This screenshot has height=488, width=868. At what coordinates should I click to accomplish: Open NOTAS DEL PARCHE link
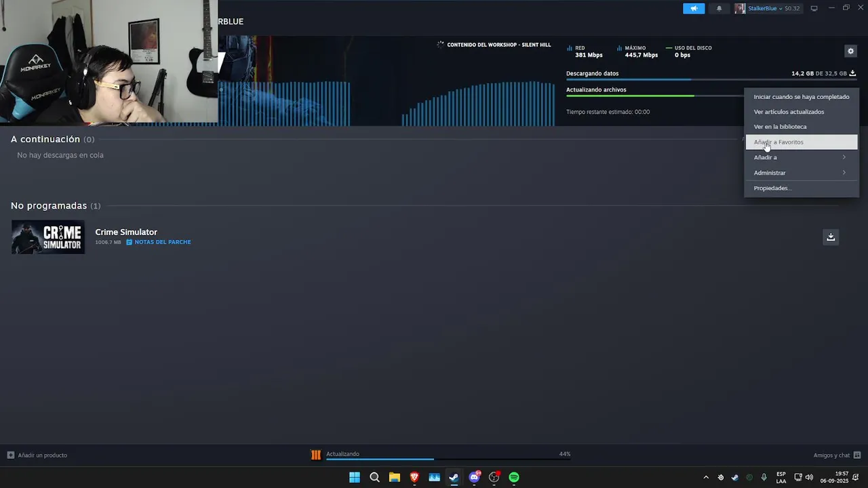163,242
